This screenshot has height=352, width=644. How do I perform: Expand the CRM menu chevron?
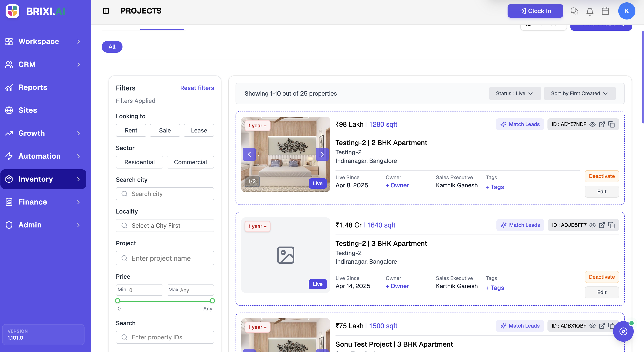click(x=79, y=65)
